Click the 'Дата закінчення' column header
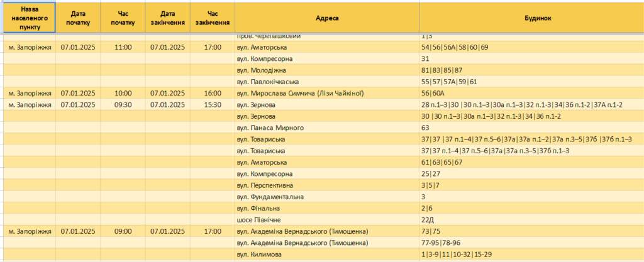644x262 pixels. point(167,18)
